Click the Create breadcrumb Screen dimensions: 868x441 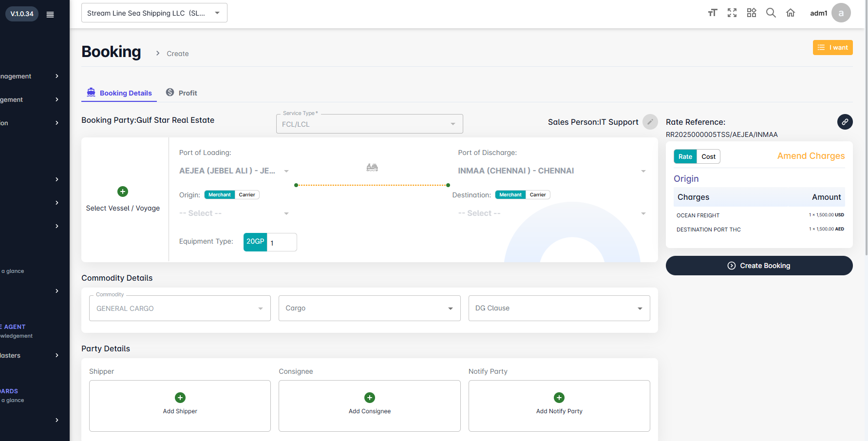click(x=178, y=54)
